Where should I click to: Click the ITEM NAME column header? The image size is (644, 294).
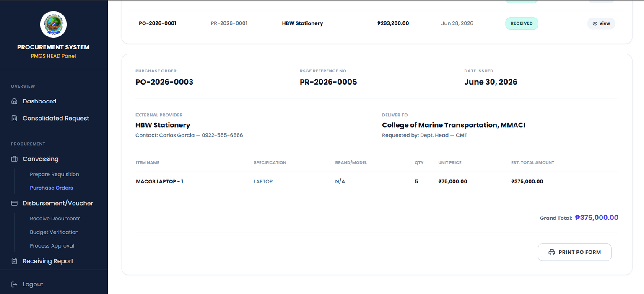point(148,163)
